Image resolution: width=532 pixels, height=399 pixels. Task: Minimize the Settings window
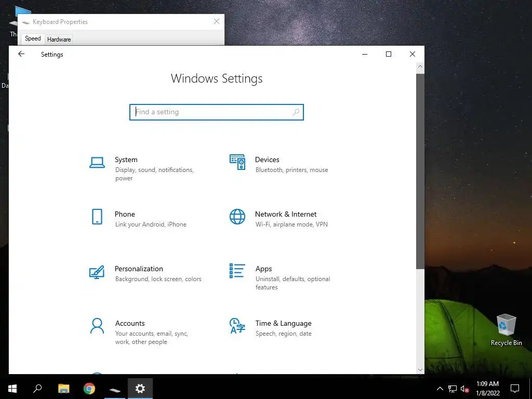click(x=365, y=54)
